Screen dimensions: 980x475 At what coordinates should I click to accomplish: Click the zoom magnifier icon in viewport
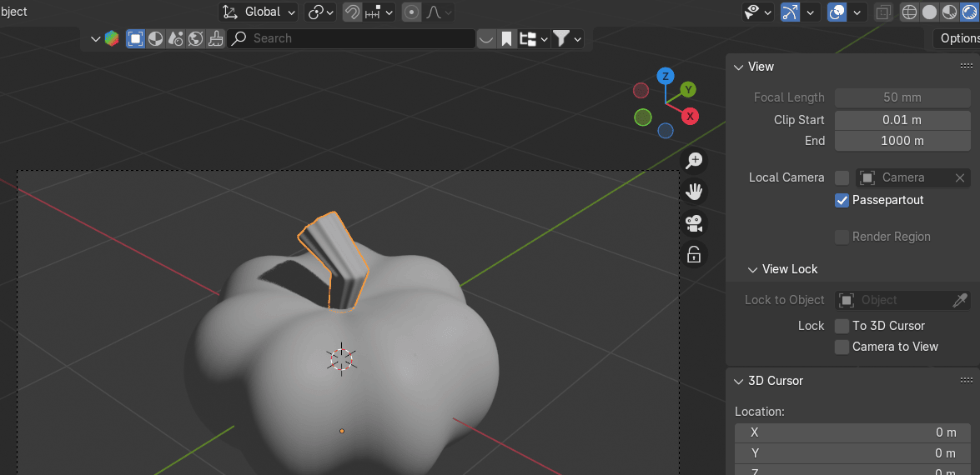[x=694, y=161]
